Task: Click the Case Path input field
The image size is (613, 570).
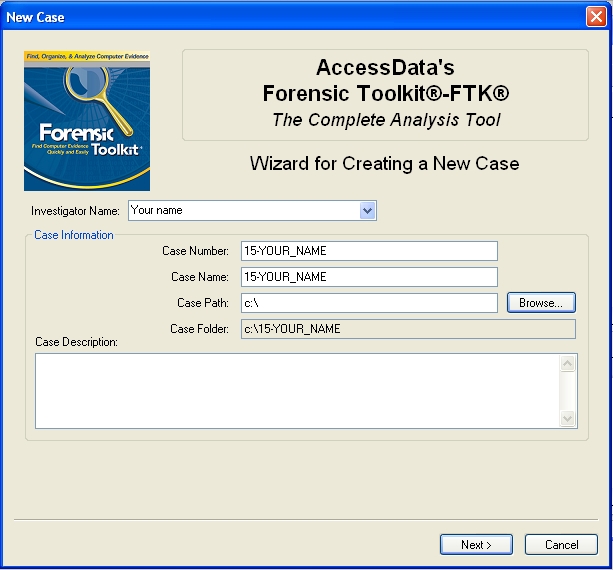Action: 369,303
